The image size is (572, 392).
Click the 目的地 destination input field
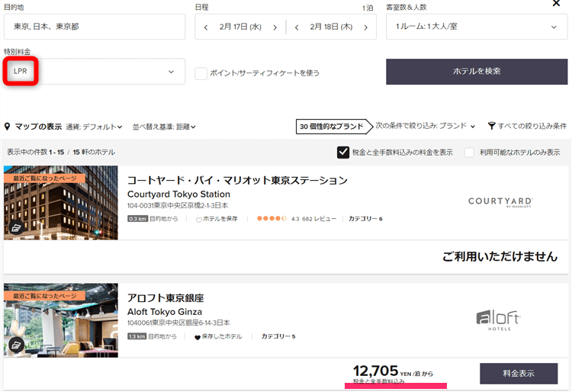click(x=95, y=27)
